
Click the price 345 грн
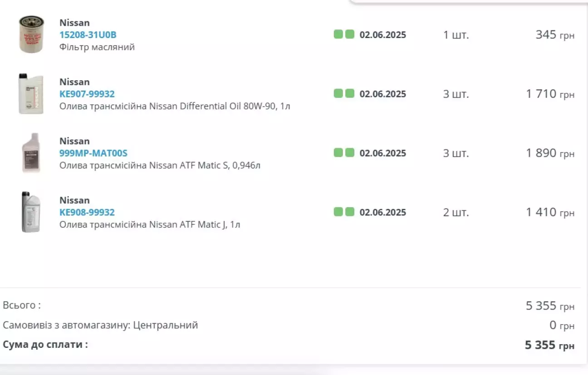555,35
